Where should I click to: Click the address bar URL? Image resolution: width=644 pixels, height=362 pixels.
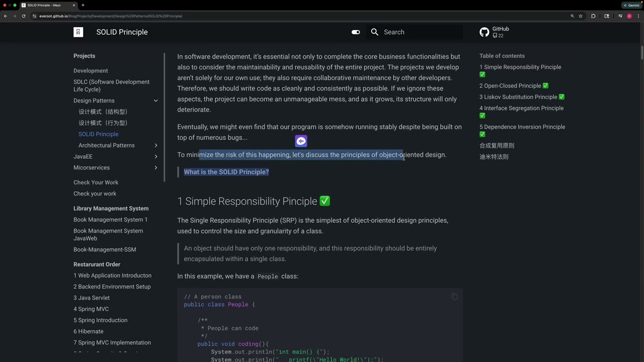tap(111, 16)
